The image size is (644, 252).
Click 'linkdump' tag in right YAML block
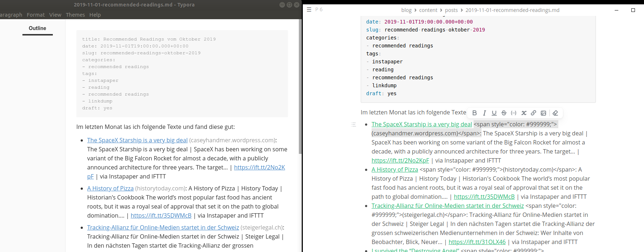coord(384,85)
